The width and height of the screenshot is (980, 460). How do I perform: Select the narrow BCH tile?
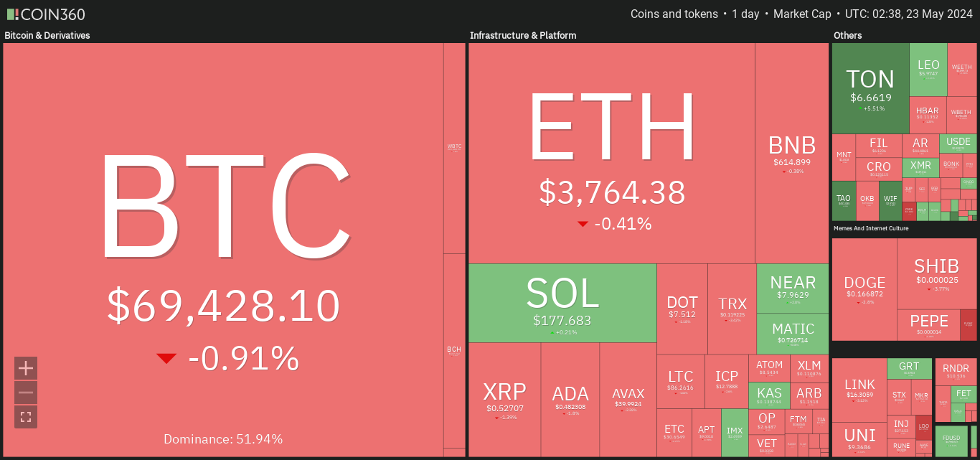(x=454, y=350)
